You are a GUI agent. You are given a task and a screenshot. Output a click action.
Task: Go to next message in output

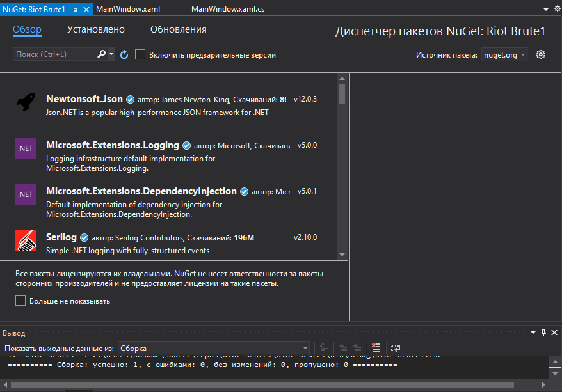tap(357, 348)
